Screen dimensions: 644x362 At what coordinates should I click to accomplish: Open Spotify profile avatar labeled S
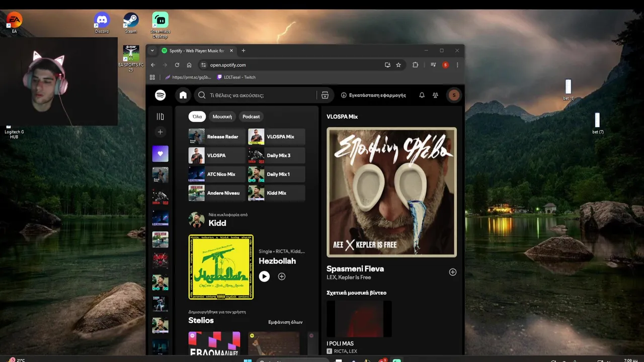(454, 95)
